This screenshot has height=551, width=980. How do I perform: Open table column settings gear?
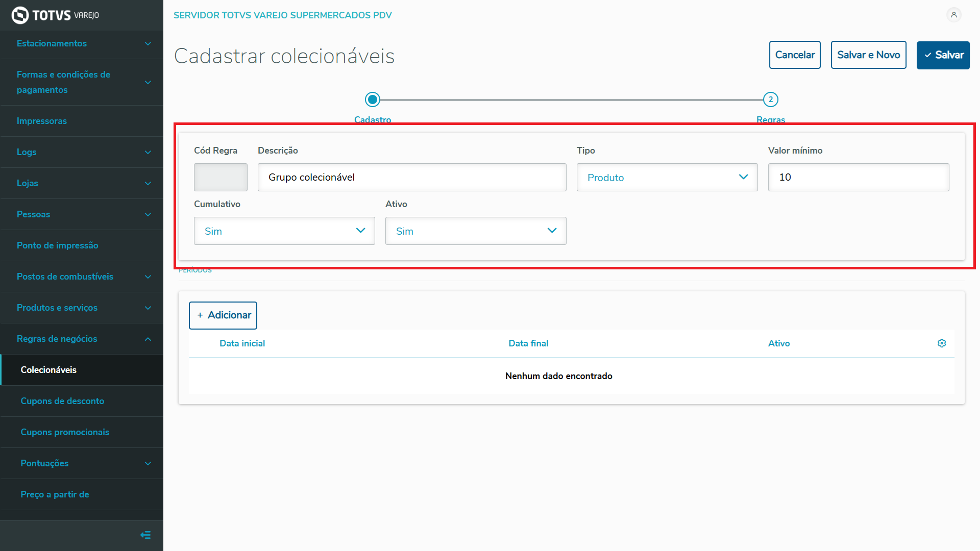click(x=942, y=343)
